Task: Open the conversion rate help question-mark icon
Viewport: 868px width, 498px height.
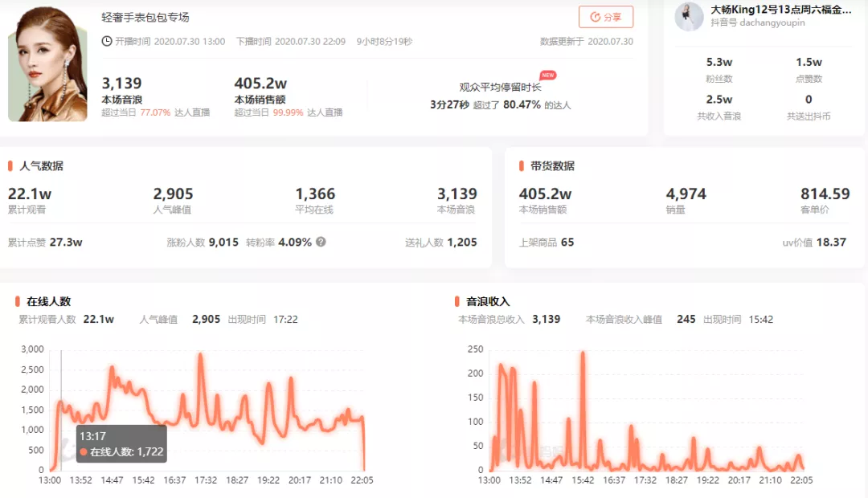Action: tap(321, 242)
